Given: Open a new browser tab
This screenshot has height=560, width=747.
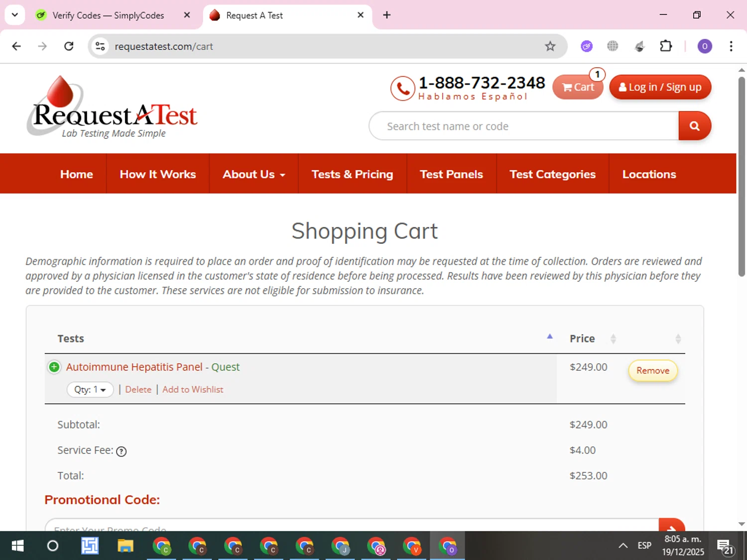Looking at the screenshot, I should pyautogui.click(x=386, y=15).
